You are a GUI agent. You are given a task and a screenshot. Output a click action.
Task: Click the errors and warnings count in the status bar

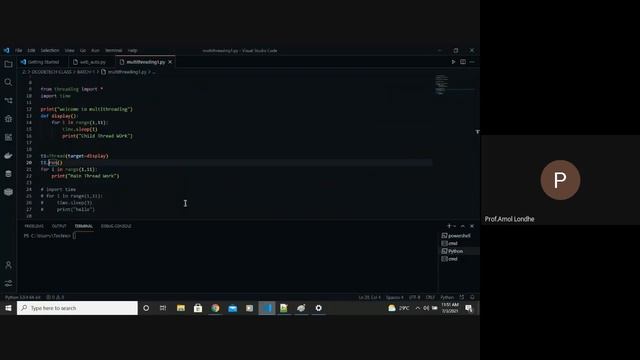pos(55,297)
